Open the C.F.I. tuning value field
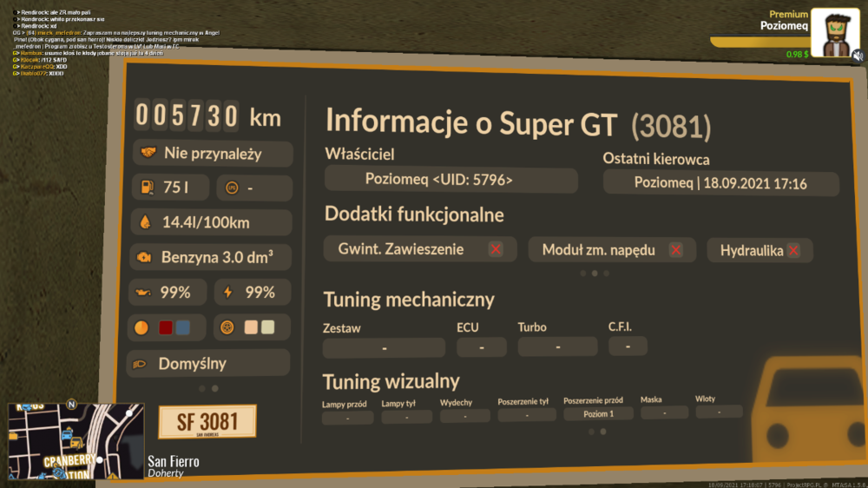The width and height of the screenshot is (868, 488). pos(628,346)
